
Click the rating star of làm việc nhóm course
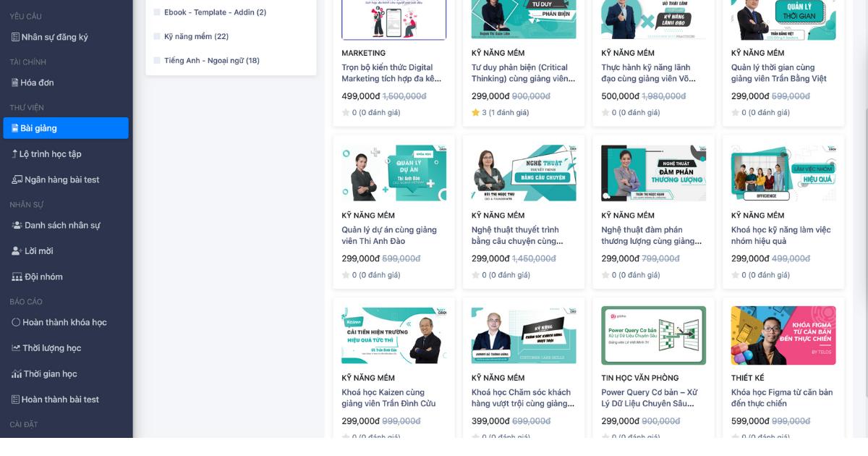coord(735,275)
